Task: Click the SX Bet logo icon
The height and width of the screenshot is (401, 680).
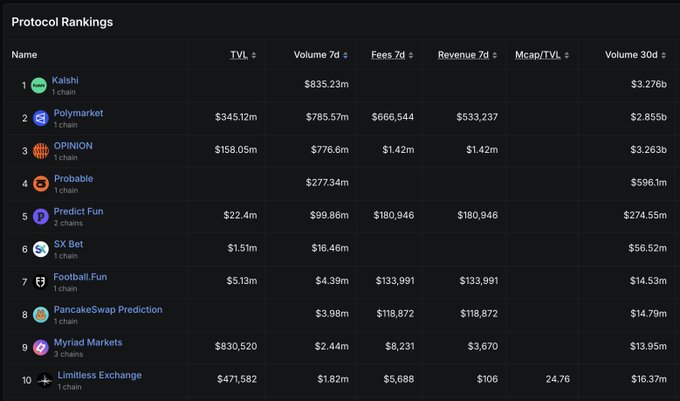Action: tap(40, 249)
